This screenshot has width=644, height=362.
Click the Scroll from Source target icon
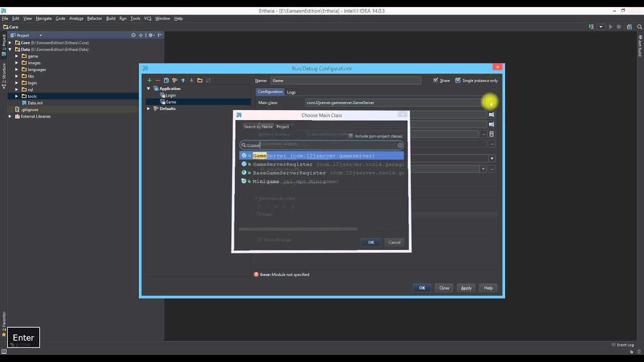point(133,35)
